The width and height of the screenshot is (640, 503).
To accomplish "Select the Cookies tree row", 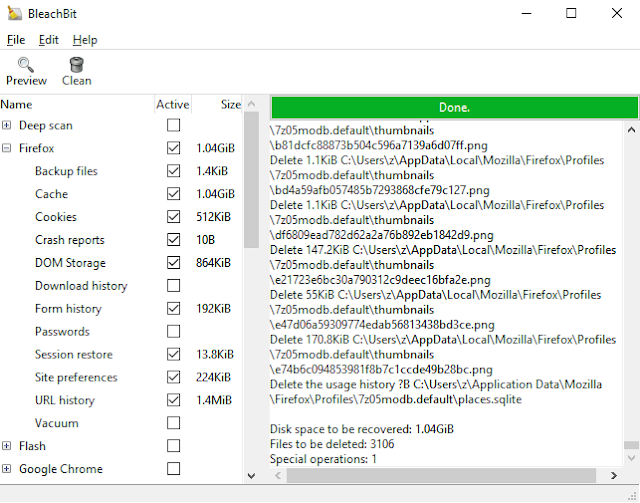I will coord(121,216).
